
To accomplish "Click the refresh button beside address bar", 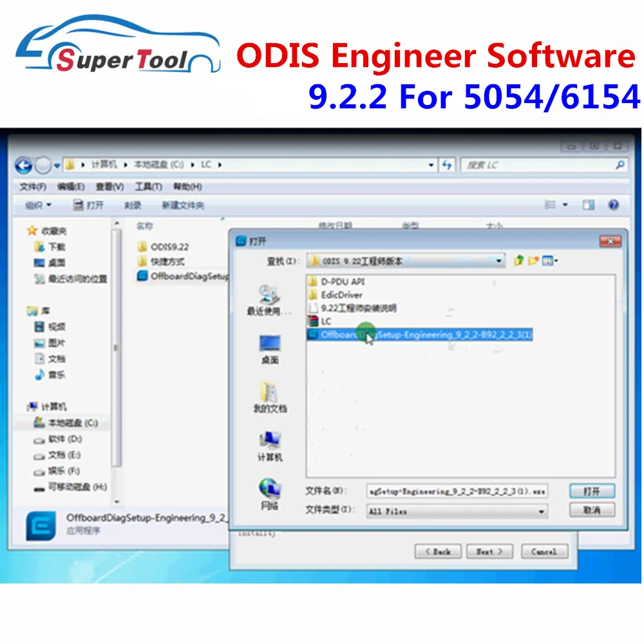I will (447, 165).
